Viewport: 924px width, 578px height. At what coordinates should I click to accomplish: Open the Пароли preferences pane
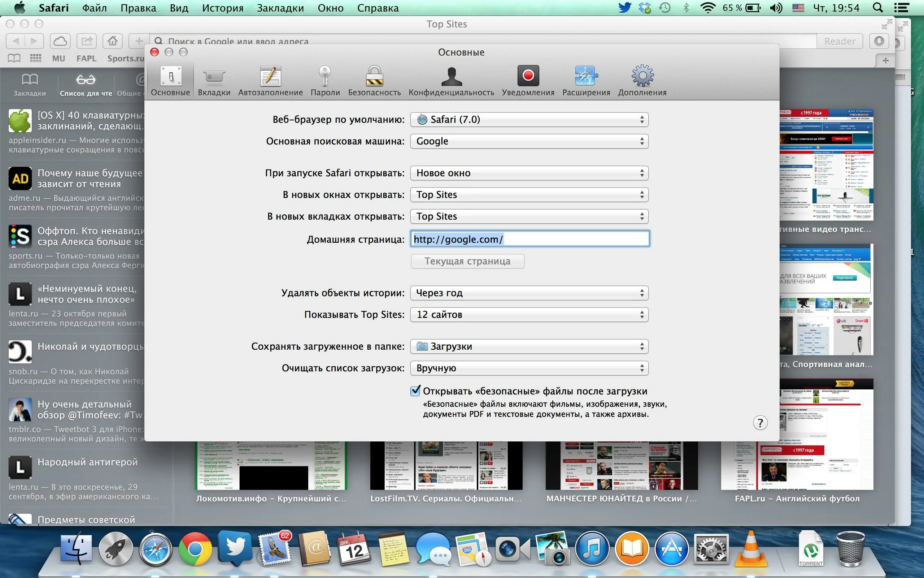coord(325,81)
